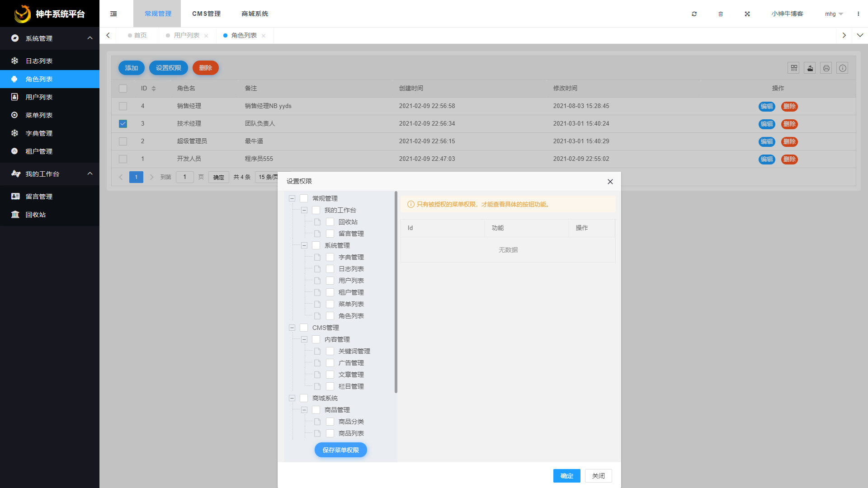Viewport: 868px width, 488px height.
Task: Clear tabs with the trash icon in header
Action: [x=721, y=14]
